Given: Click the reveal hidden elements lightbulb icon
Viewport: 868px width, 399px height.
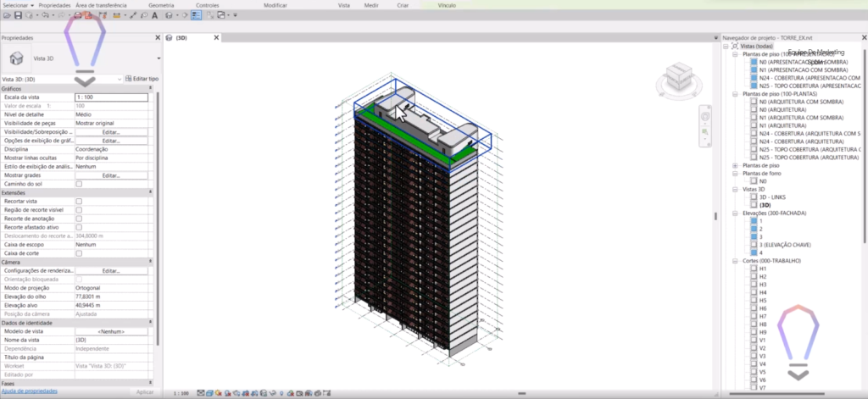Looking at the screenshot, I should (281, 393).
